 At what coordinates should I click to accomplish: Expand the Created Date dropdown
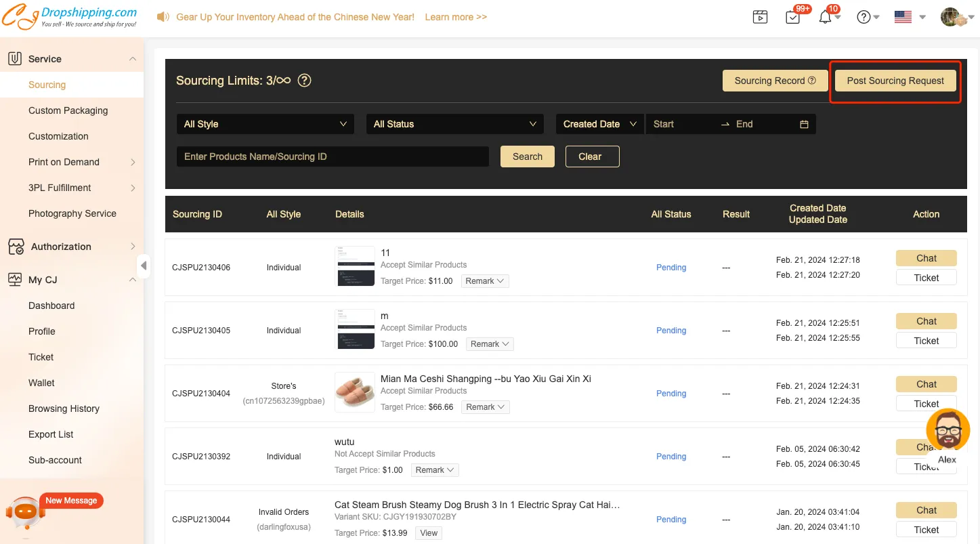click(x=599, y=124)
